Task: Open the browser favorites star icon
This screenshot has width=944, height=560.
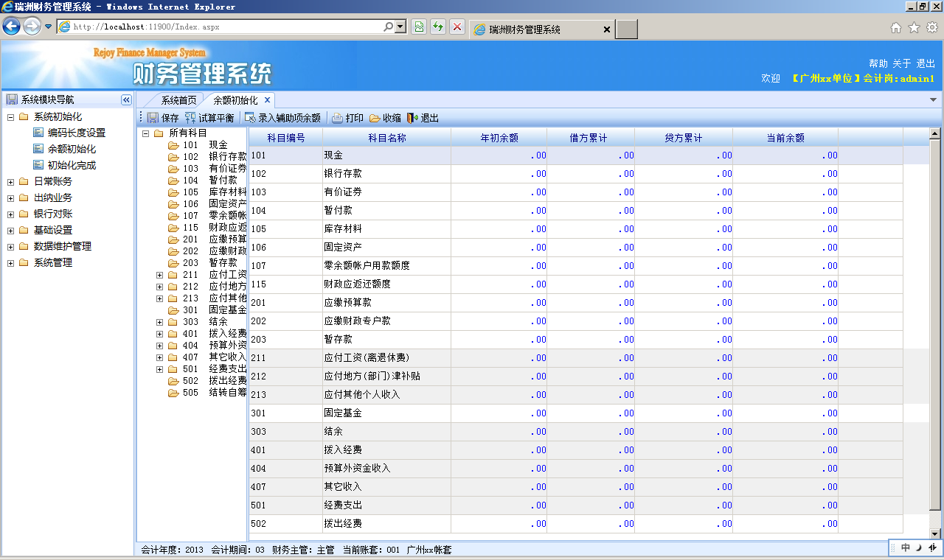Action: coord(914,27)
